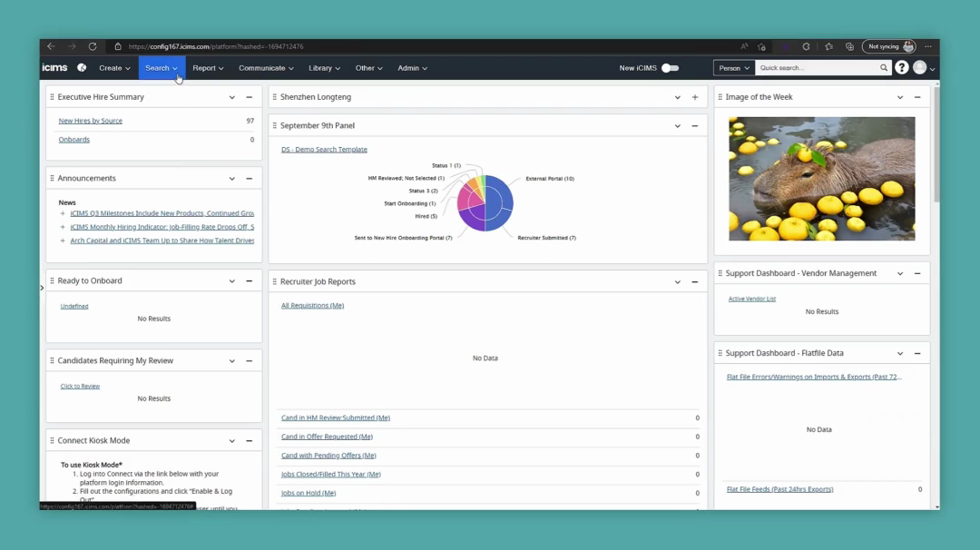Open Announcements panel options chevron
The height and width of the screenshot is (550, 980).
point(232,178)
